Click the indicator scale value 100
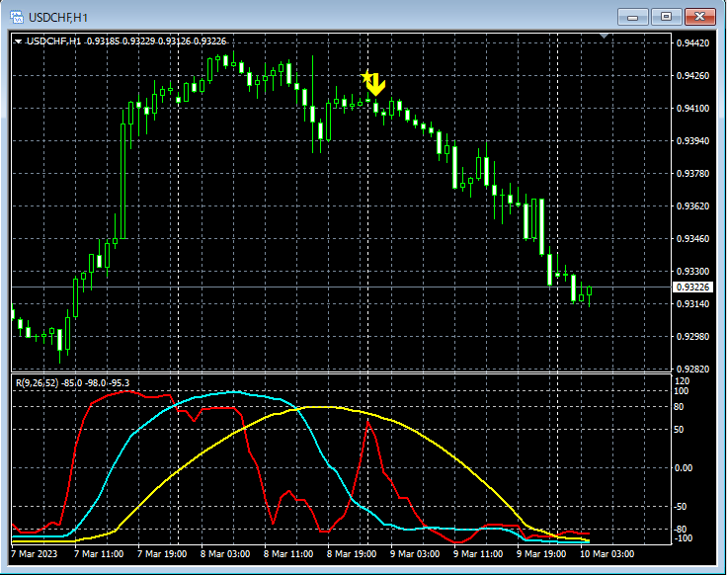The image size is (728, 575). (681, 392)
